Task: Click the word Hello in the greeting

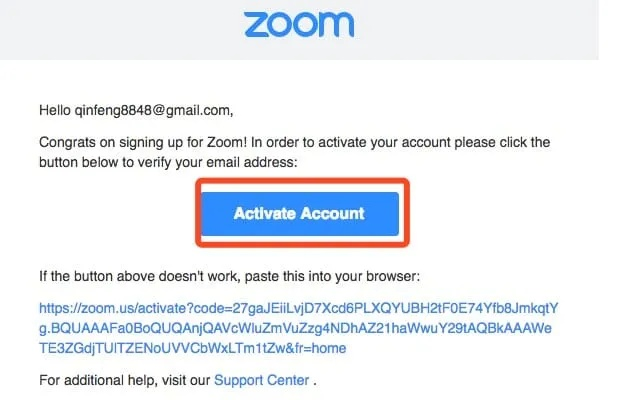Action: [x=55, y=110]
